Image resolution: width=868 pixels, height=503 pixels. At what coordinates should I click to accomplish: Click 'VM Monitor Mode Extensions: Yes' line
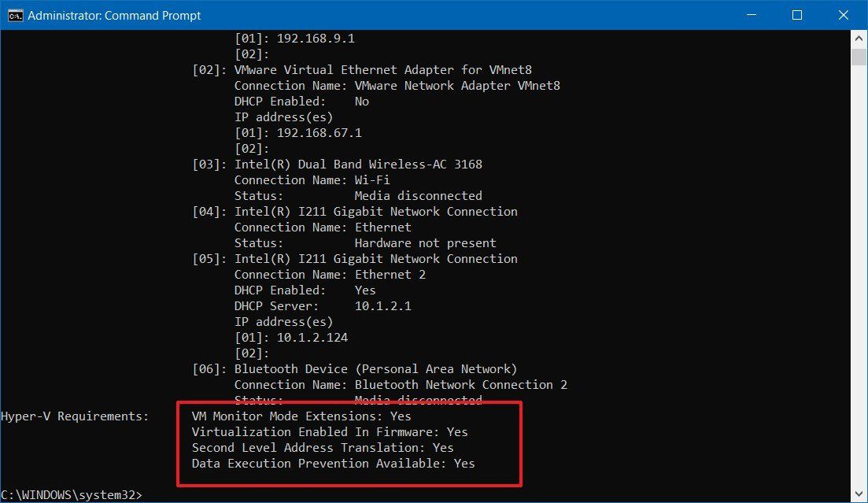[x=301, y=416]
